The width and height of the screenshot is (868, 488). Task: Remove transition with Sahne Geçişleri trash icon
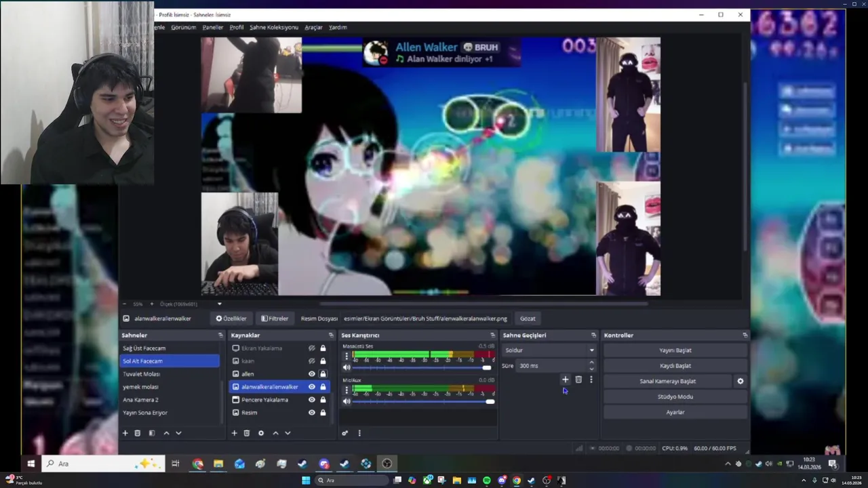pyautogui.click(x=578, y=380)
